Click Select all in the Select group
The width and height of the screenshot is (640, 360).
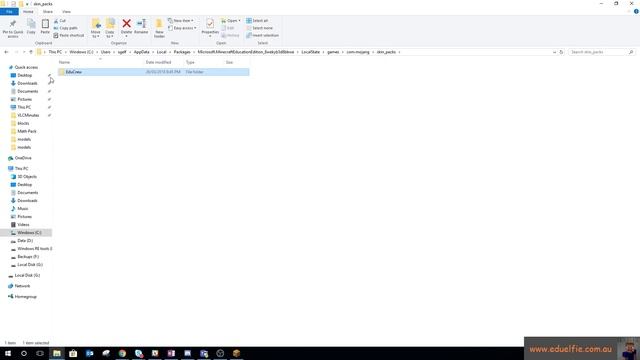click(257, 21)
